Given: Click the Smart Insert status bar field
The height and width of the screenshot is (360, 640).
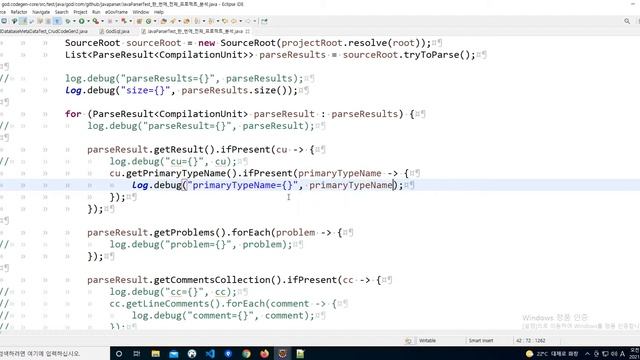Looking at the screenshot, I should click(481, 340).
